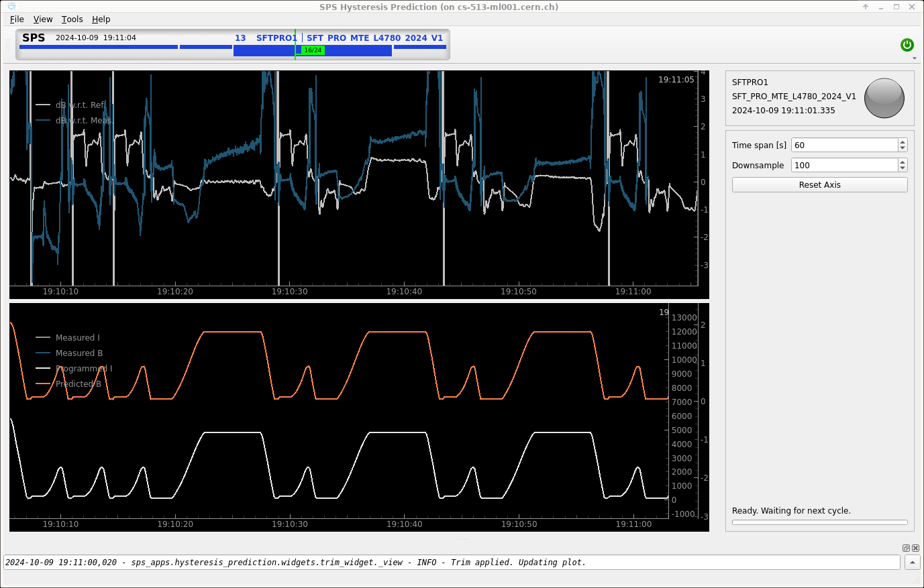Click the CERN application icon in title bar

pos(11,7)
